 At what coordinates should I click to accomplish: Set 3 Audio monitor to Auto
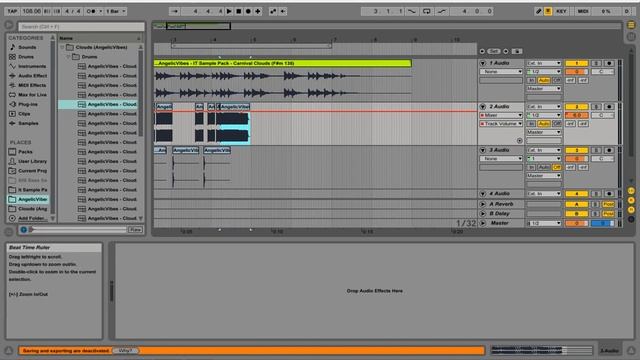[x=544, y=167]
